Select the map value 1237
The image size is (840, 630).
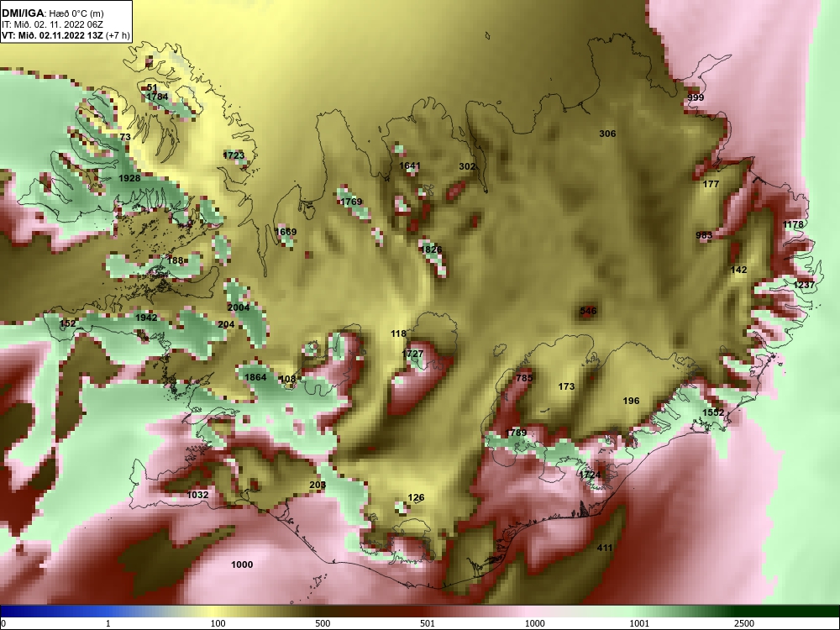point(804,285)
